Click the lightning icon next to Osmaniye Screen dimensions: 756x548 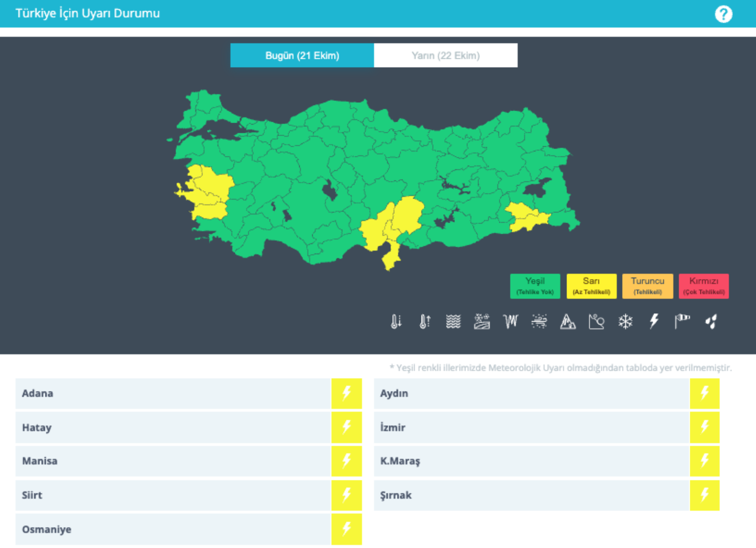tap(346, 529)
